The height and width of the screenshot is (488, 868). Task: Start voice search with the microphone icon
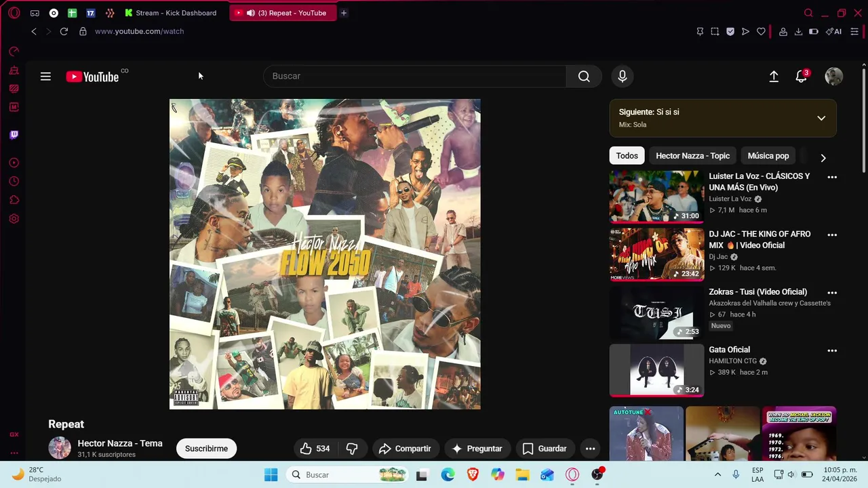623,77
